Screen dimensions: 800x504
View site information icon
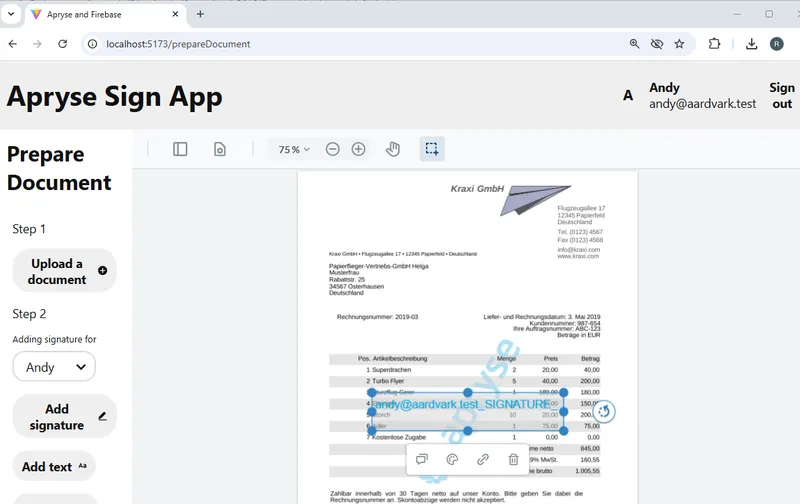point(92,44)
